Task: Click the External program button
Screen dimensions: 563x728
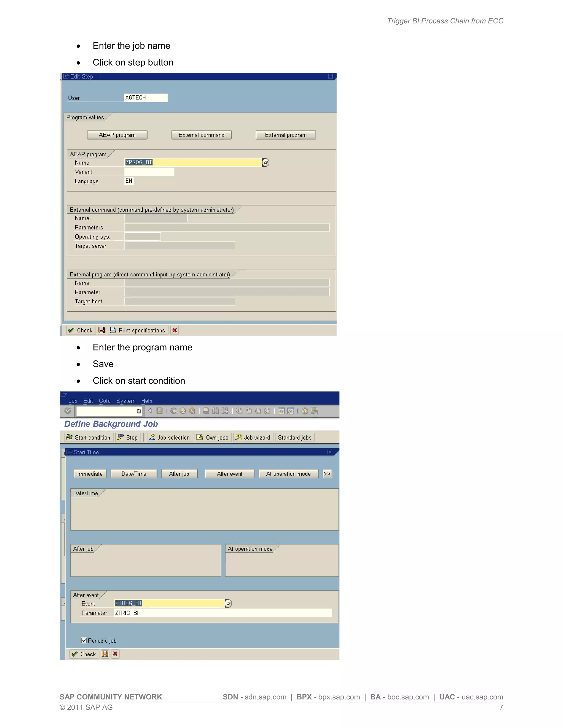Action: coord(286,135)
